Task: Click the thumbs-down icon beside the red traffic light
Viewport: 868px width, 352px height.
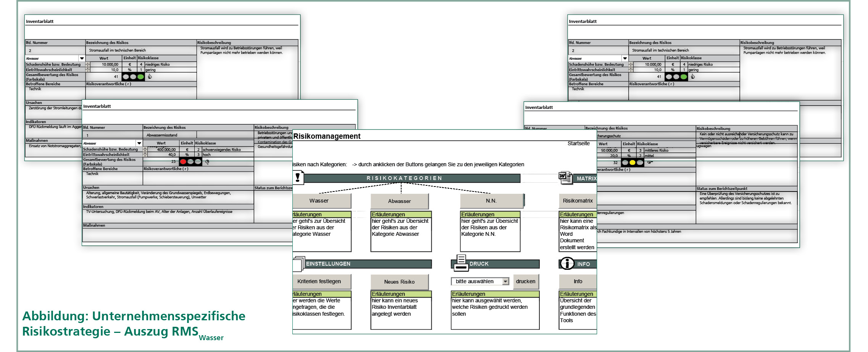Action: (207, 162)
